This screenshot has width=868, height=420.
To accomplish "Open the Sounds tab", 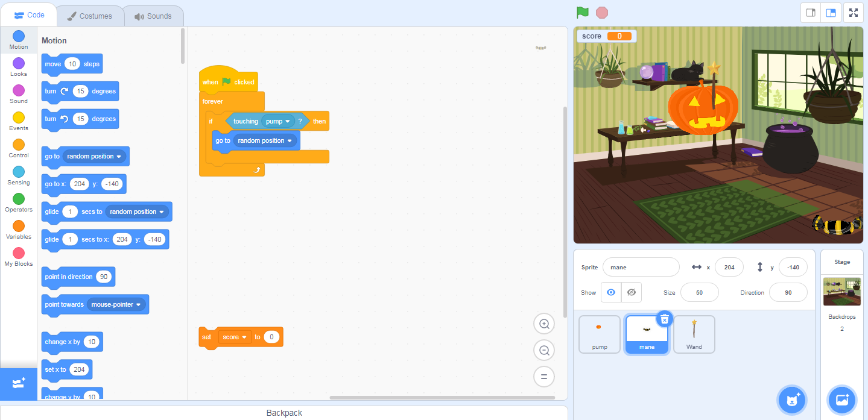I will point(153,16).
